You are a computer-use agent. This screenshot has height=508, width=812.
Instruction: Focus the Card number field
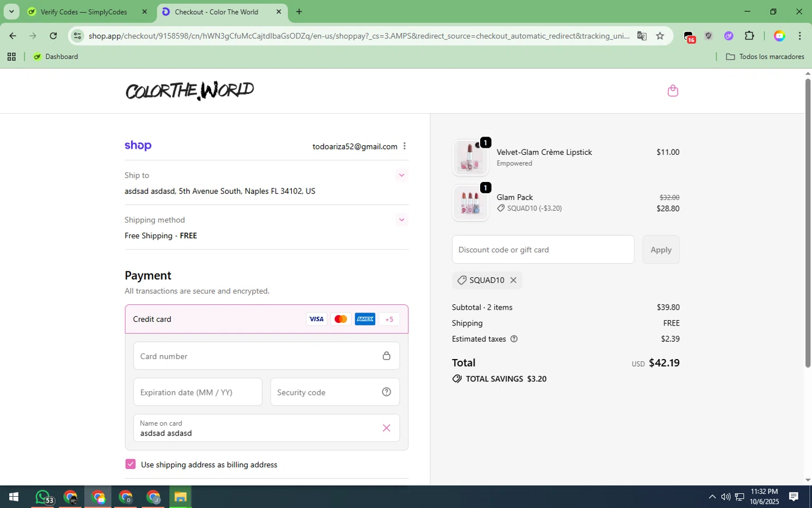pos(266,356)
